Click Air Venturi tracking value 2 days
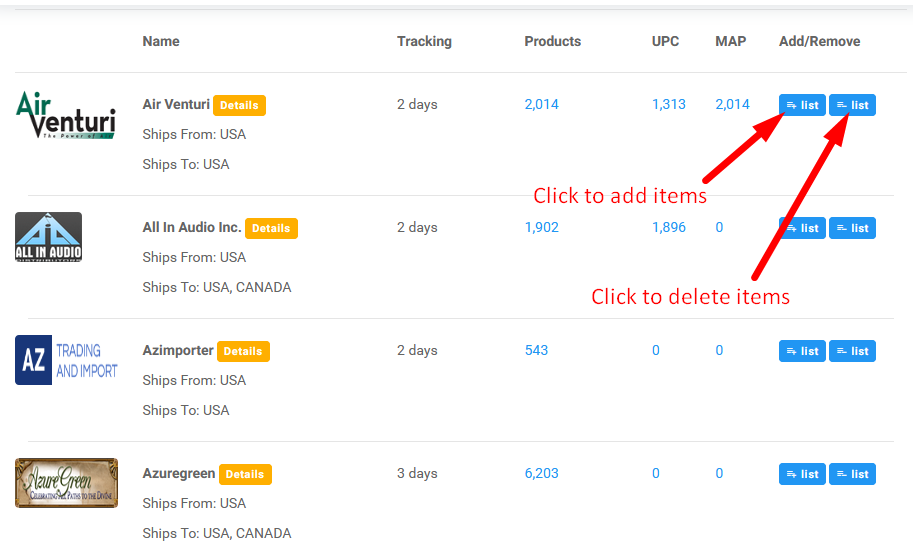This screenshot has width=913, height=547. click(417, 104)
